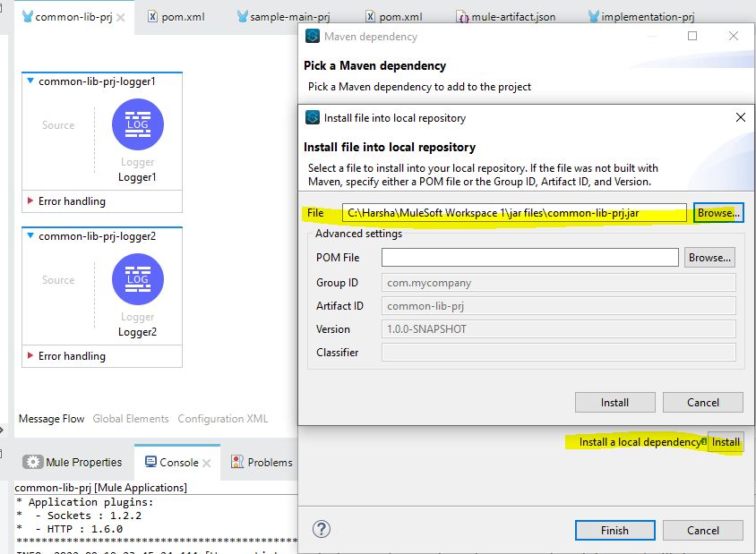Click the Console monitor icon
This screenshot has height=554, width=756.
click(150, 462)
